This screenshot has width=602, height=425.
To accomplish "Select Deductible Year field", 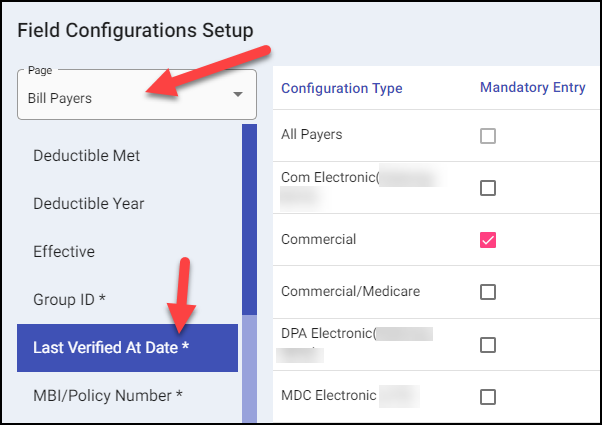I will [88, 204].
